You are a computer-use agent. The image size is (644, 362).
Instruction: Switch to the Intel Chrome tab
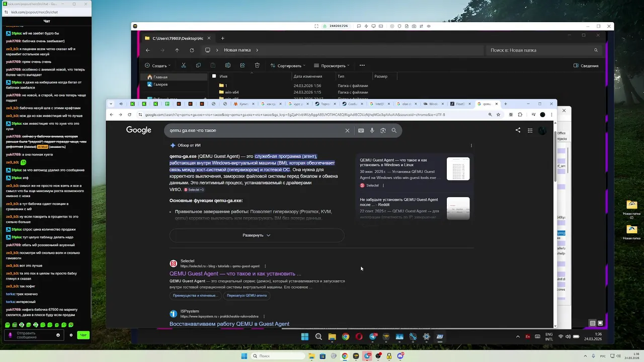380,104
